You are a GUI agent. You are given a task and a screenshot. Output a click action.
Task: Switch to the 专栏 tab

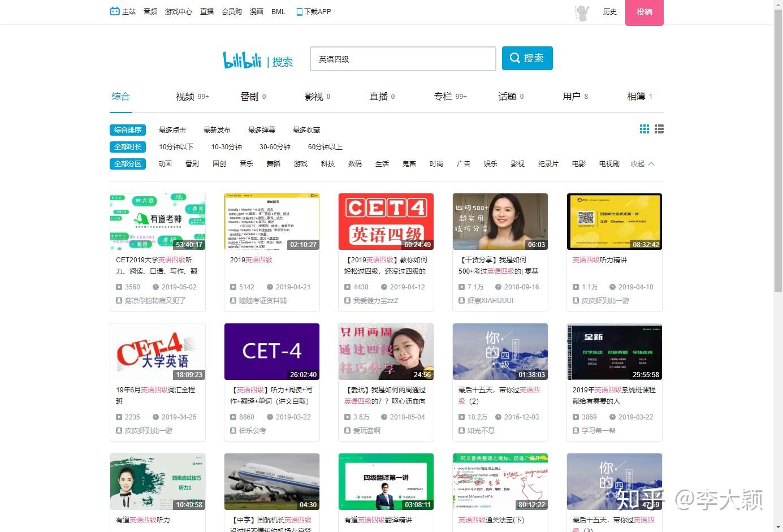coord(451,97)
